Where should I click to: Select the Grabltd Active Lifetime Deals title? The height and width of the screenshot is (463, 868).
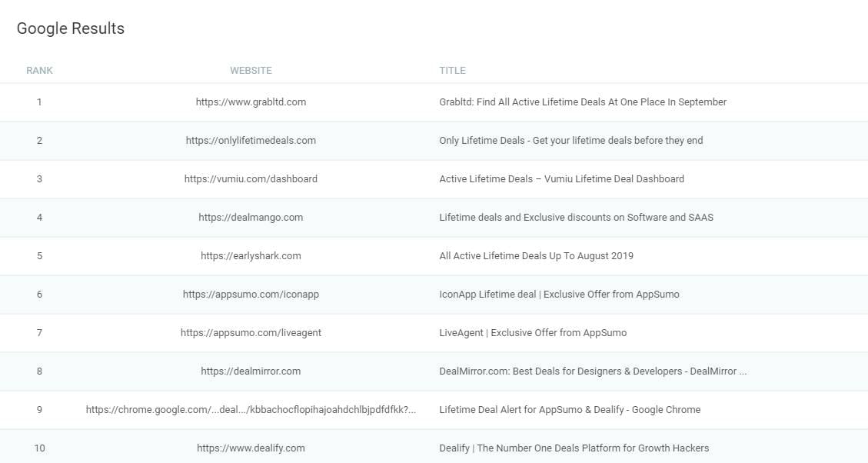point(582,102)
